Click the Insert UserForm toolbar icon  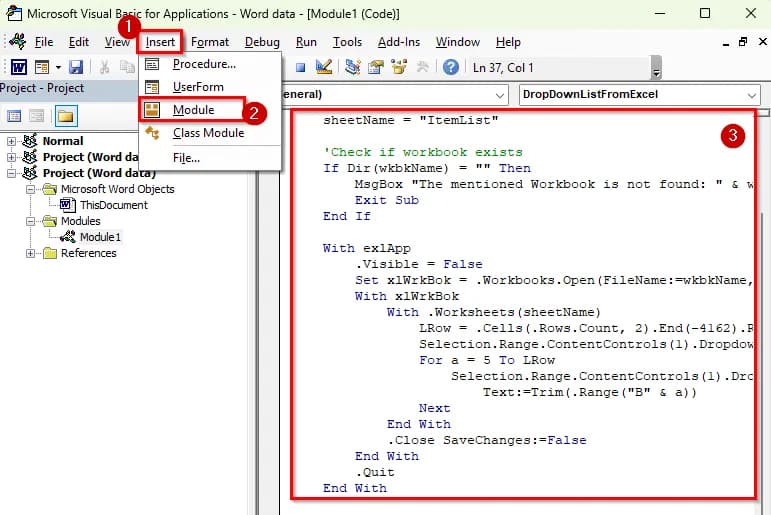42,67
